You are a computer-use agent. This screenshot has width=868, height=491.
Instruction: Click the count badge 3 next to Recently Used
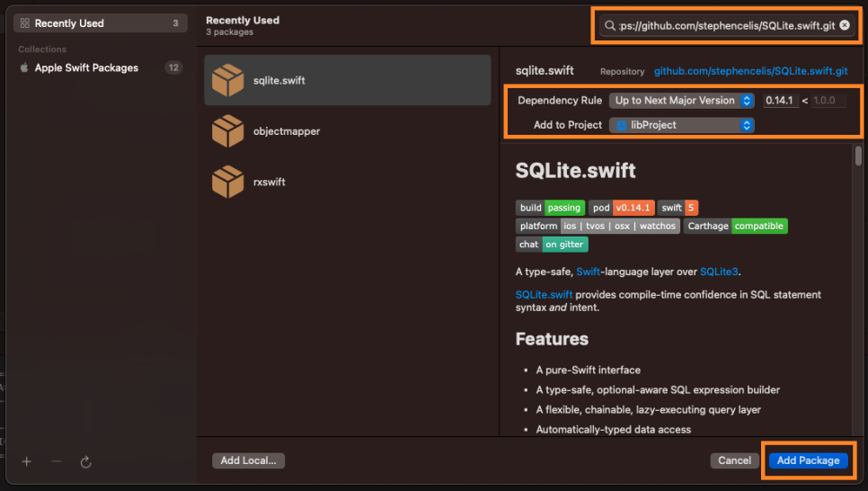tap(175, 23)
